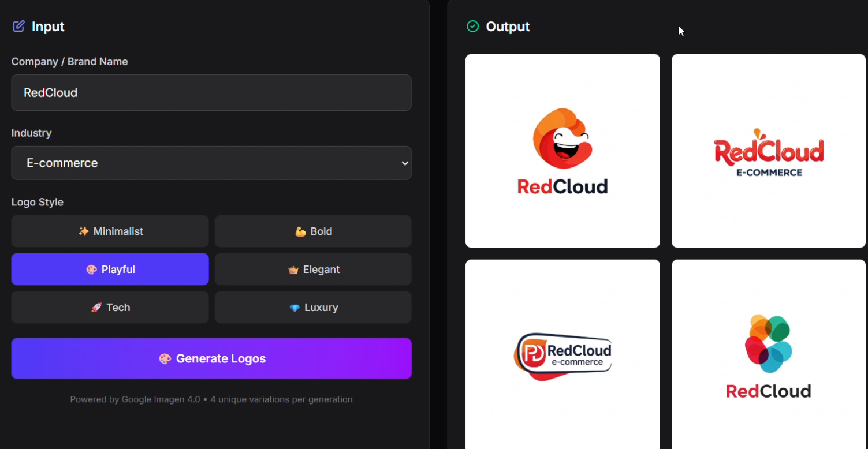The image size is (868, 449).
Task: Open the Industry dropdown showing E-commerce
Action: click(x=211, y=163)
